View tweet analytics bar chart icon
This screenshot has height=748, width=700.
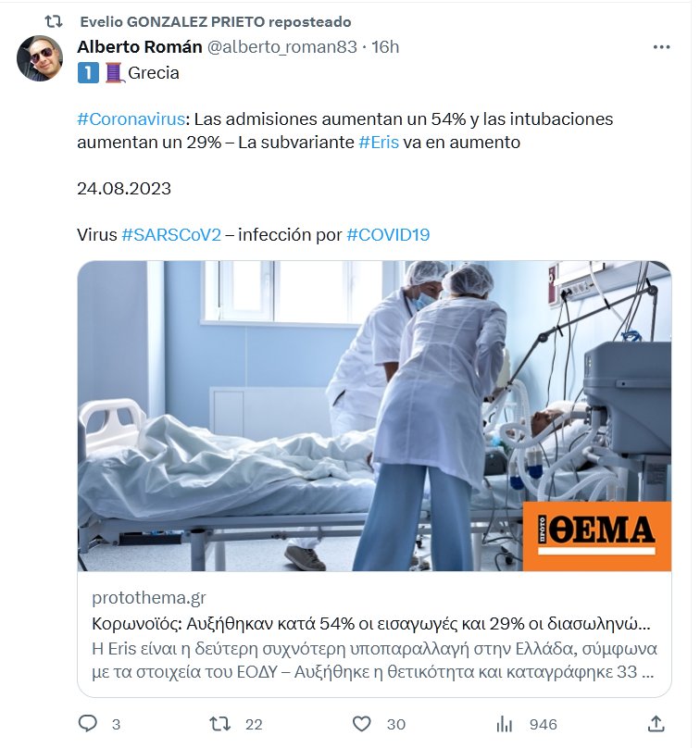(504, 724)
